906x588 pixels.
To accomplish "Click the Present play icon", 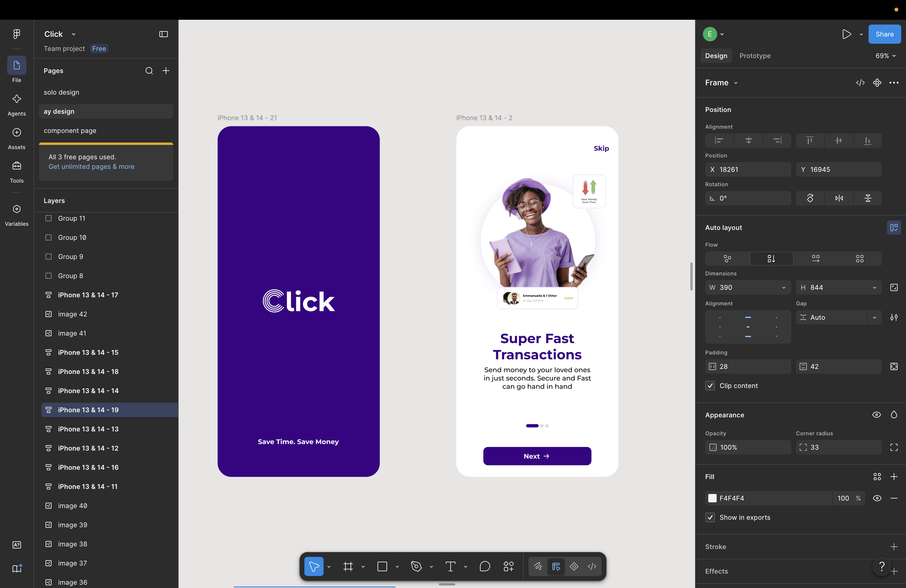I will point(846,34).
